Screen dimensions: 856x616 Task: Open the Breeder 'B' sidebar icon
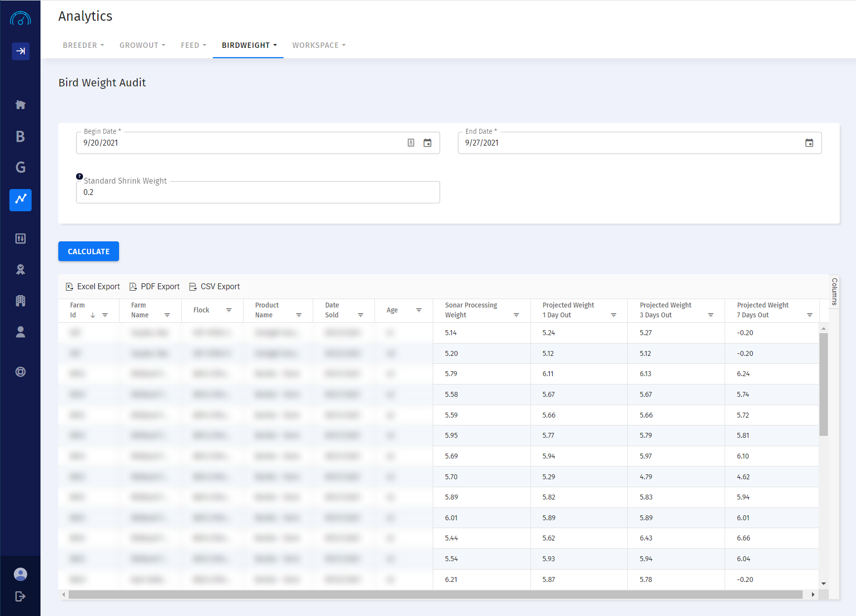[20, 136]
